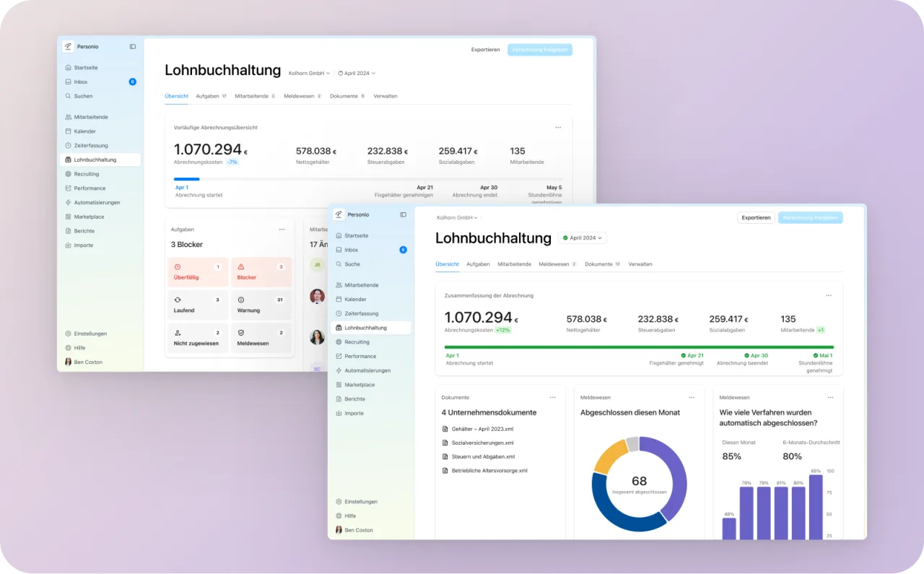Switch to Meldewesen tab in back window
The width and height of the screenshot is (924, 574).
pos(302,96)
